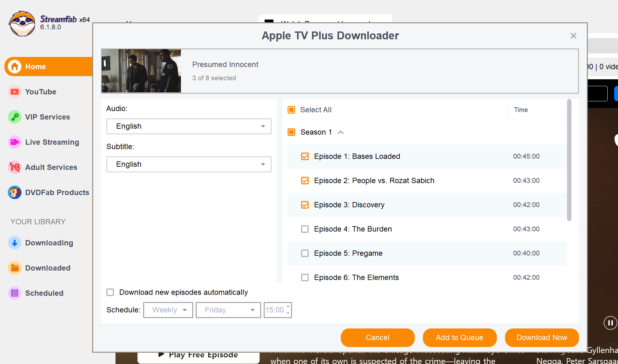Open the Subtitle language dropdown
The height and width of the screenshot is (364, 618).
[x=189, y=164]
